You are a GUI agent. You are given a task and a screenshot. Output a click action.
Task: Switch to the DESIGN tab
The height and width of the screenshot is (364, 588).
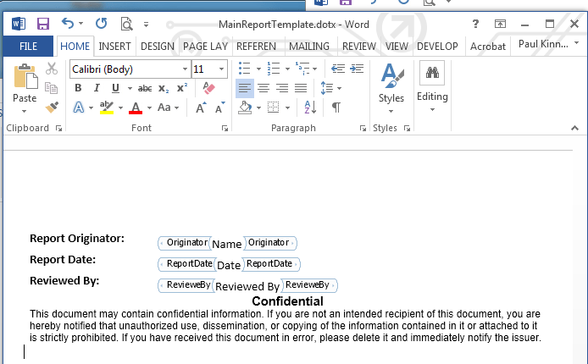[x=158, y=46]
